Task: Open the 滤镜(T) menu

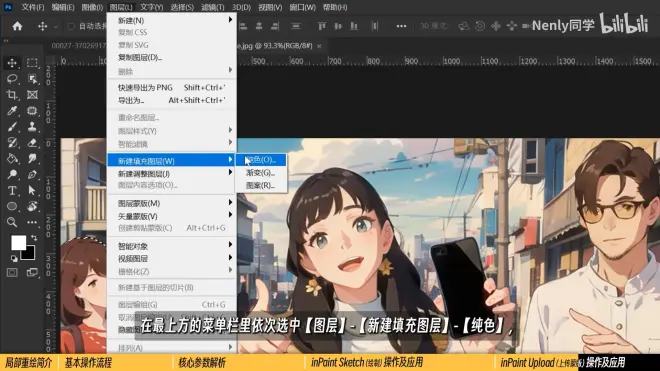Action: click(x=213, y=7)
